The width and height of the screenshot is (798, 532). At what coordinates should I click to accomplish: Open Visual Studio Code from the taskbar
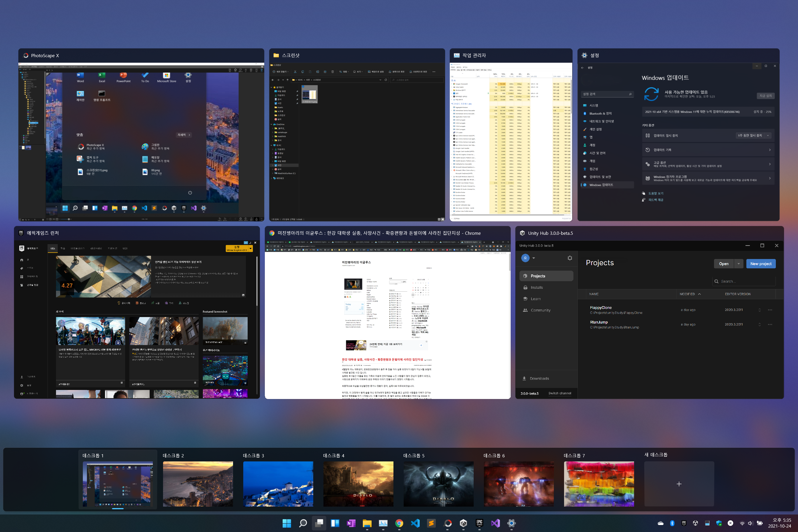click(x=415, y=523)
